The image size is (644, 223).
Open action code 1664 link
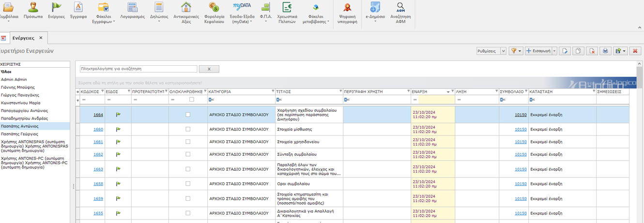pyautogui.click(x=98, y=115)
